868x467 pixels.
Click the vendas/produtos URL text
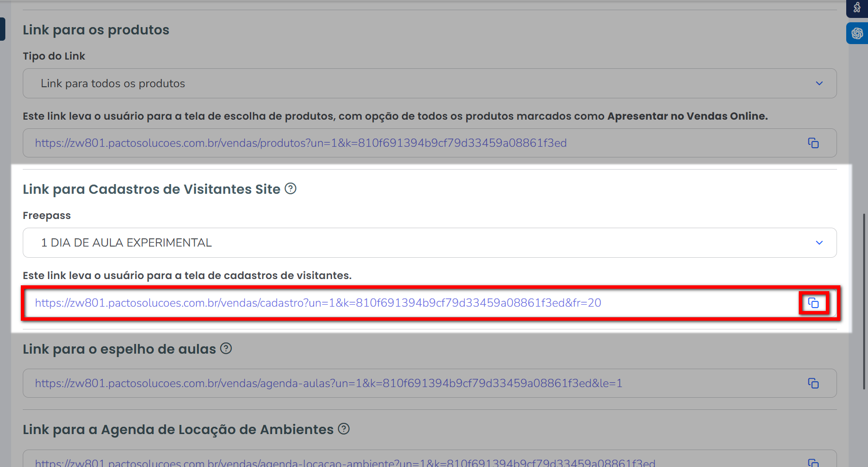click(x=301, y=143)
